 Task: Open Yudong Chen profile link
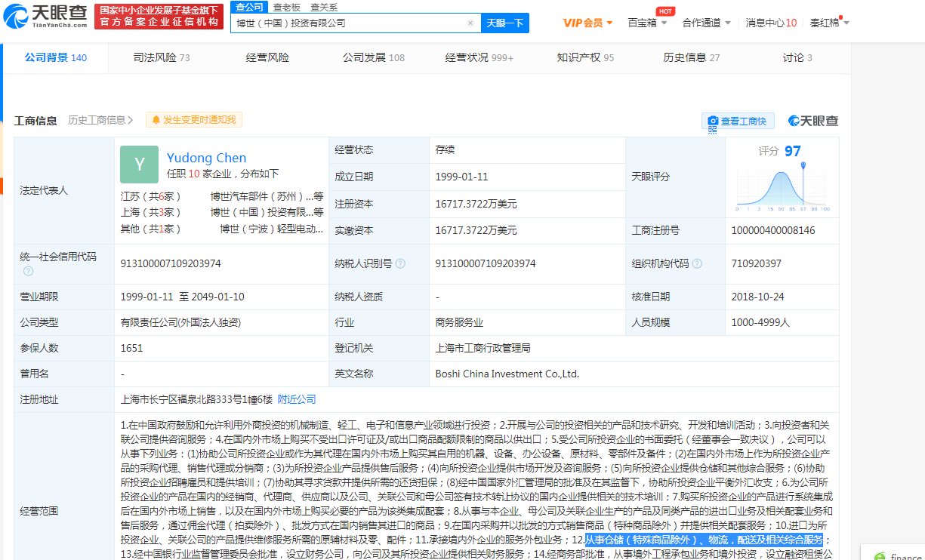pos(206,158)
